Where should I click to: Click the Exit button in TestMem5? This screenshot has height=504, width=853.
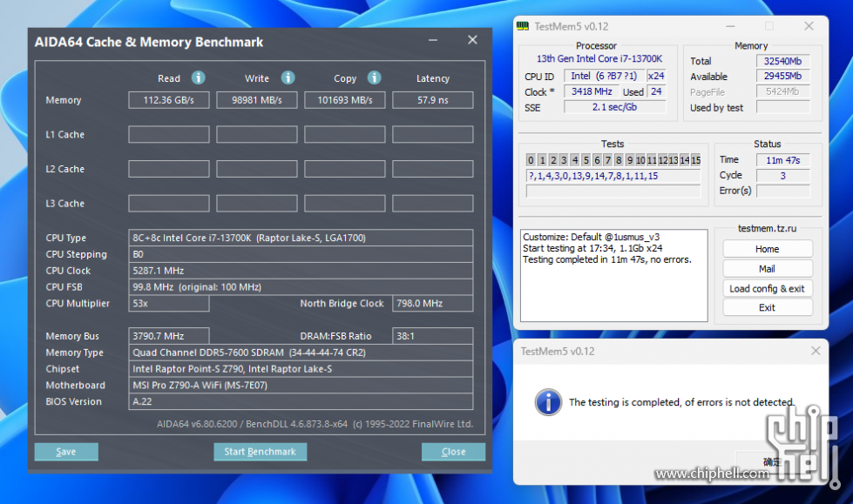[x=767, y=308]
